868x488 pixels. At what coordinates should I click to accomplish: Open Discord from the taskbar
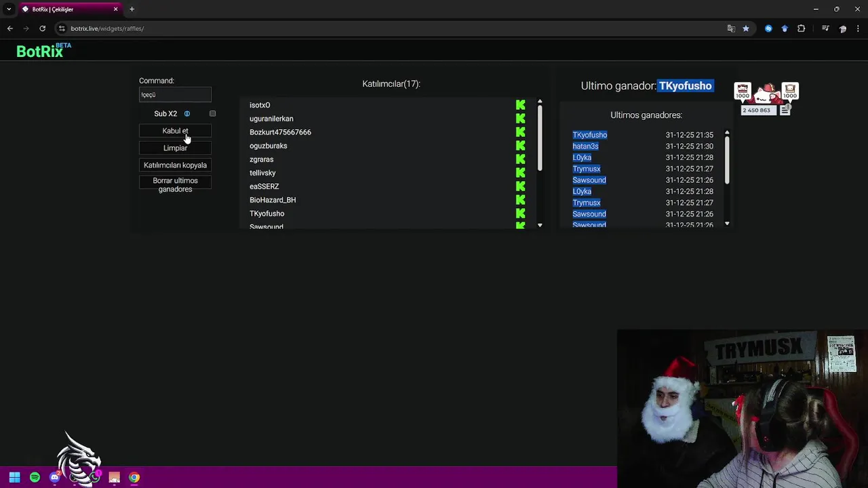[x=54, y=477]
